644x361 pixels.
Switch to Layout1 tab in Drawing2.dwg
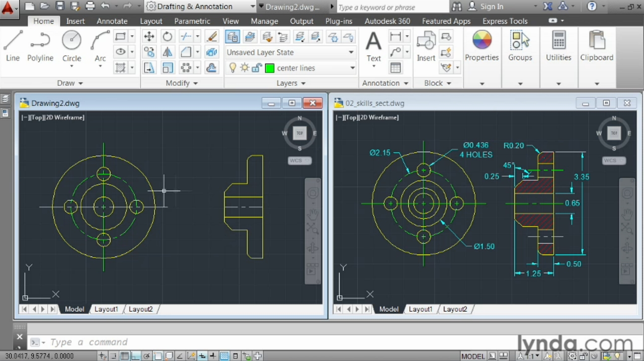click(106, 309)
